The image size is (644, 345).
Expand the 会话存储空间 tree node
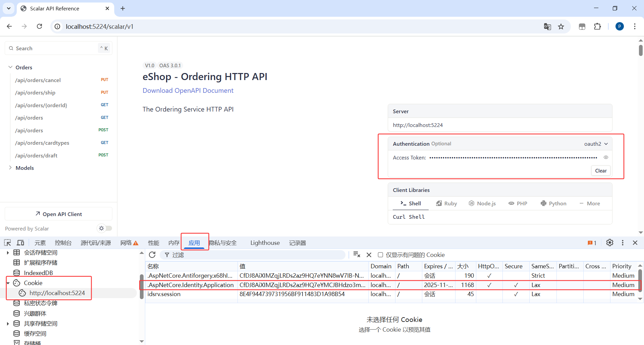(8, 253)
